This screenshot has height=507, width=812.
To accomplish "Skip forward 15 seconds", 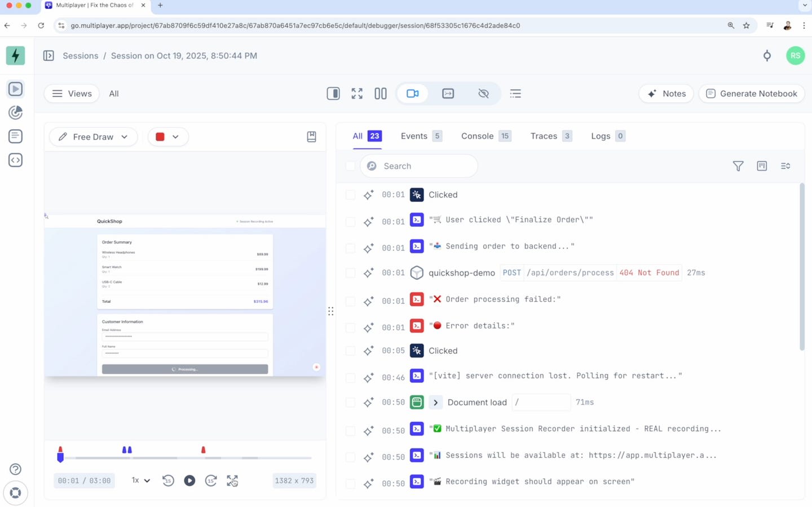I will tap(211, 480).
